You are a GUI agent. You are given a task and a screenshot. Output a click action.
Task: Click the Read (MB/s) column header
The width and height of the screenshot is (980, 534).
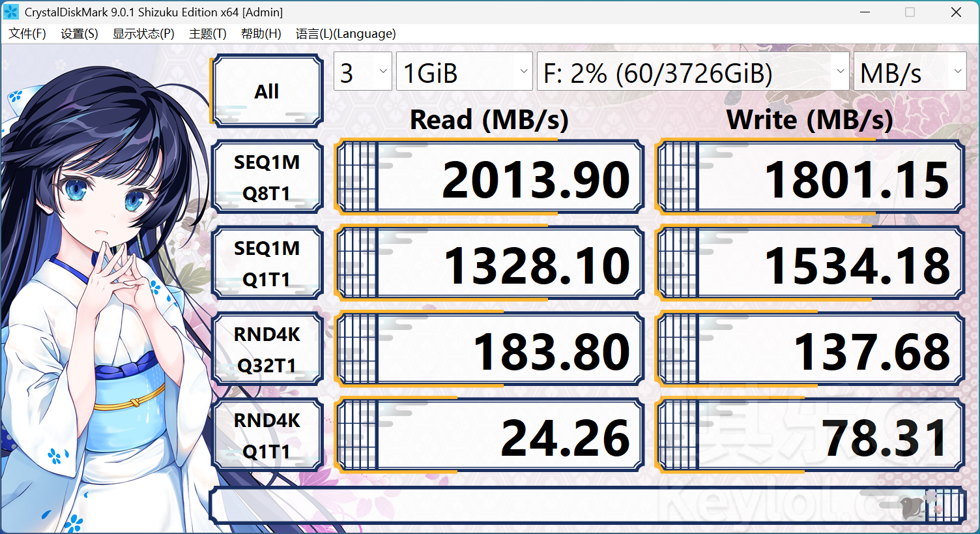(x=489, y=120)
